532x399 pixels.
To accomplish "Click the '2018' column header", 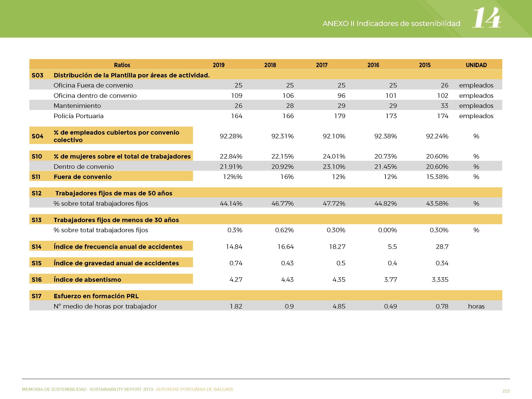I will pyautogui.click(x=270, y=65).
